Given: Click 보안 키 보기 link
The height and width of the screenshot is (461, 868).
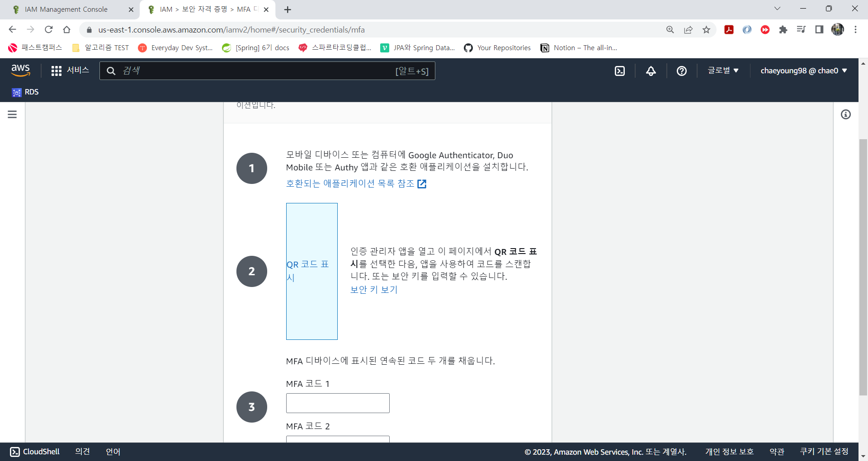Looking at the screenshot, I should pyautogui.click(x=374, y=289).
